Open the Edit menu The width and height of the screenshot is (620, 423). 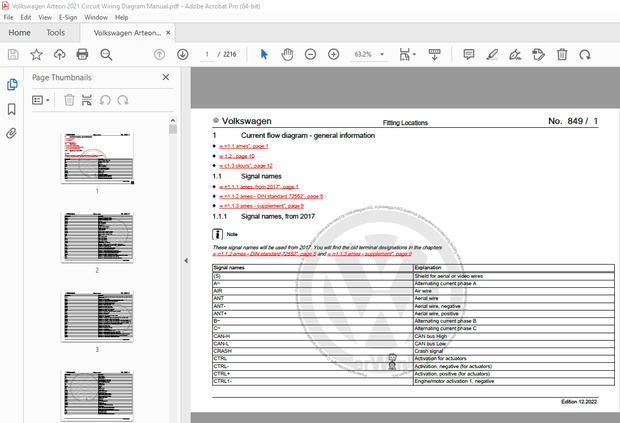[26, 17]
